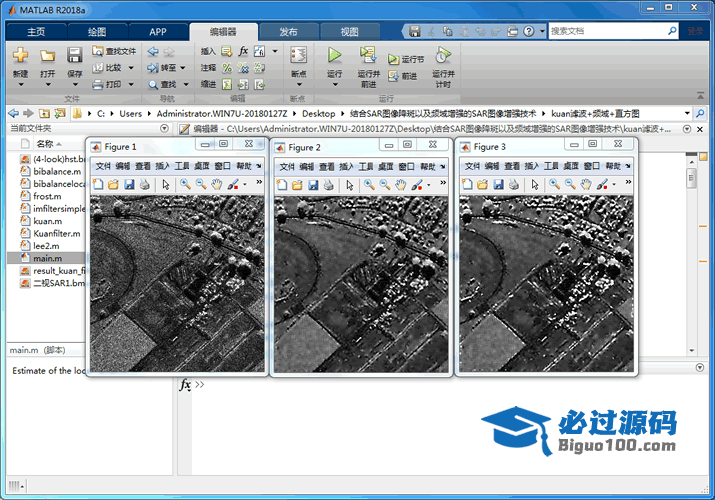This screenshot has width=715, height=500.
Task: Select the pan hand tool in Figure 2
Action: [x=401, y=185]
